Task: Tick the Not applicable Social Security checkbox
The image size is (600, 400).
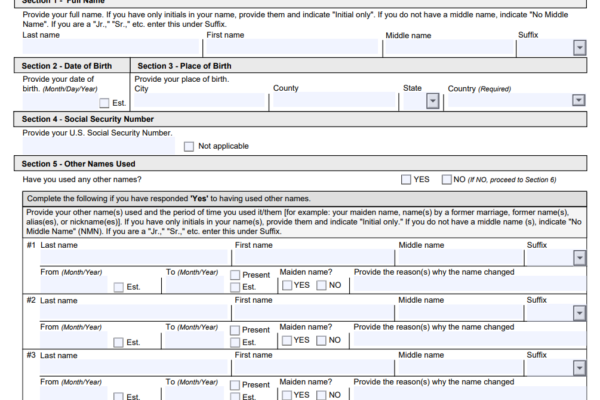Action: [189, 146]
